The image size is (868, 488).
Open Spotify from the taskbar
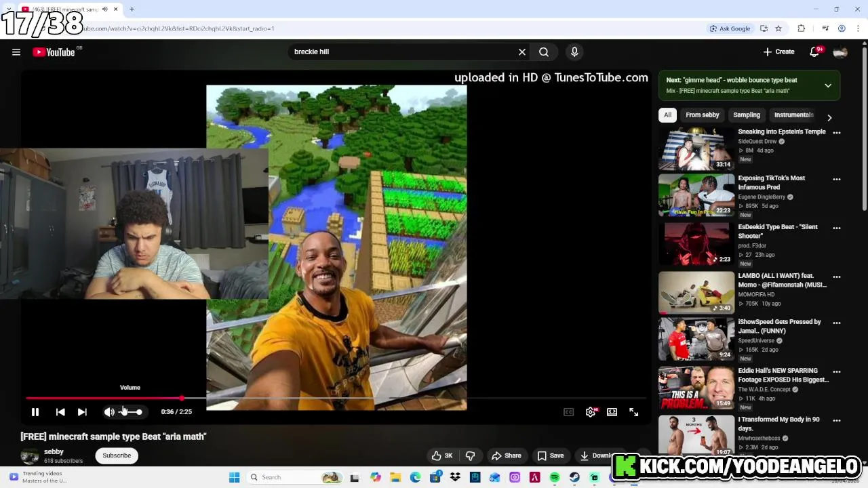tap(555, 477)
